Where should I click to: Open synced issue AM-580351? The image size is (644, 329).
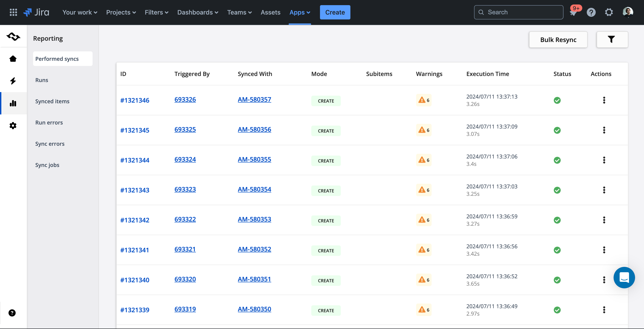point(254,279)
